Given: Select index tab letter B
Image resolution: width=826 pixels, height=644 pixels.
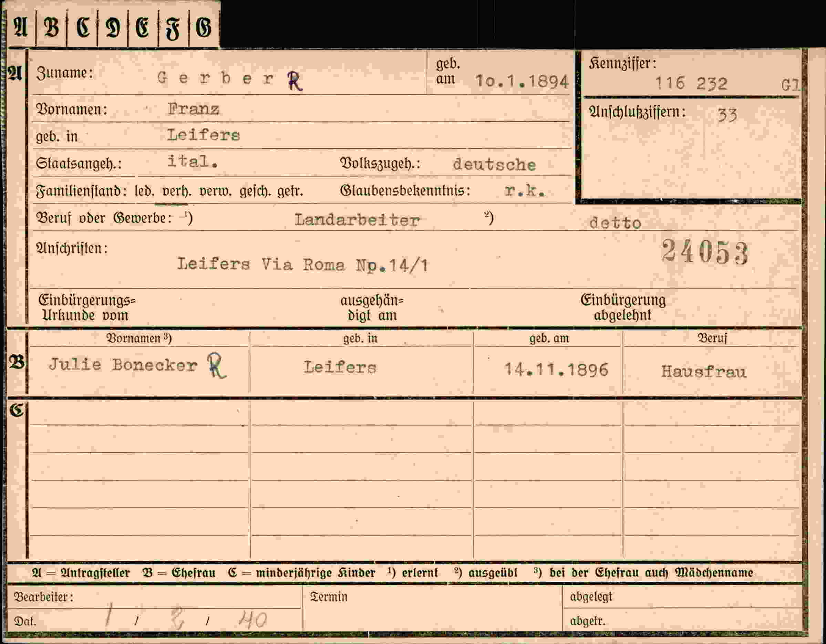Looking at the screenshot, I should (x=51, y=28).
